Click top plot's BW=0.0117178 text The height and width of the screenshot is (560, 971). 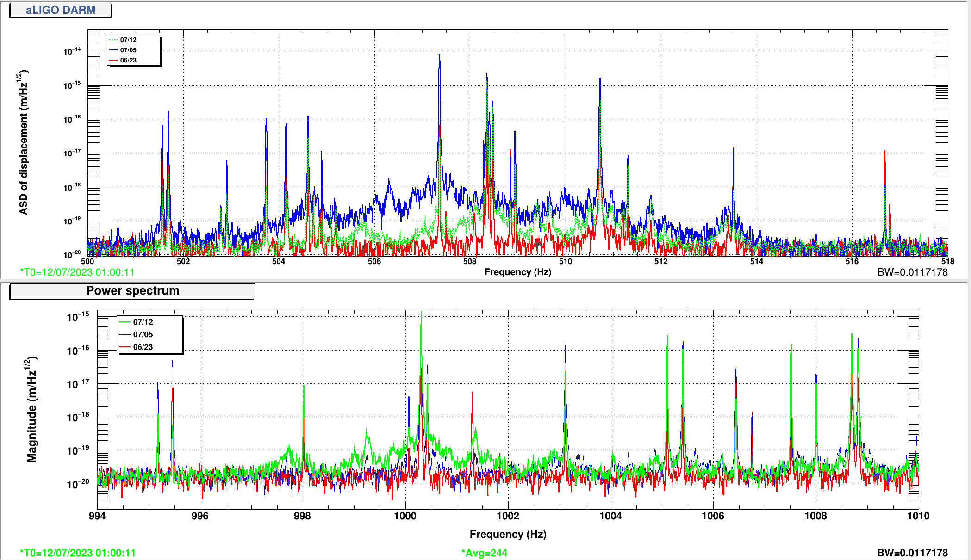pos(912,272)
